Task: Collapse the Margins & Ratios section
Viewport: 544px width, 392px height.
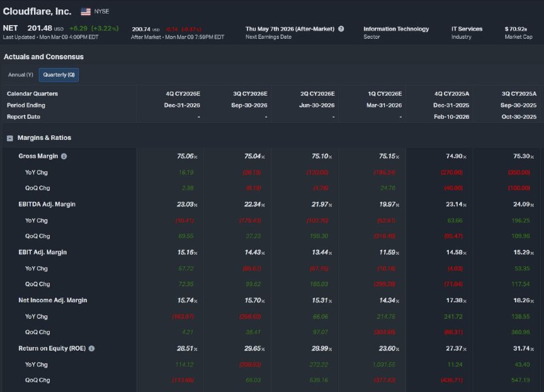Action: click(x=10, y=138)
